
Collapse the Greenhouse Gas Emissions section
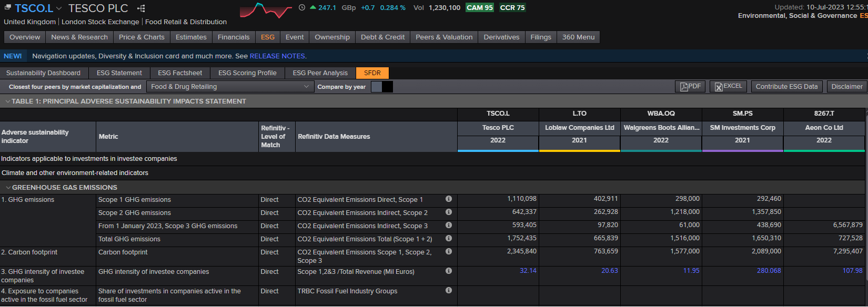pos(8,188)
